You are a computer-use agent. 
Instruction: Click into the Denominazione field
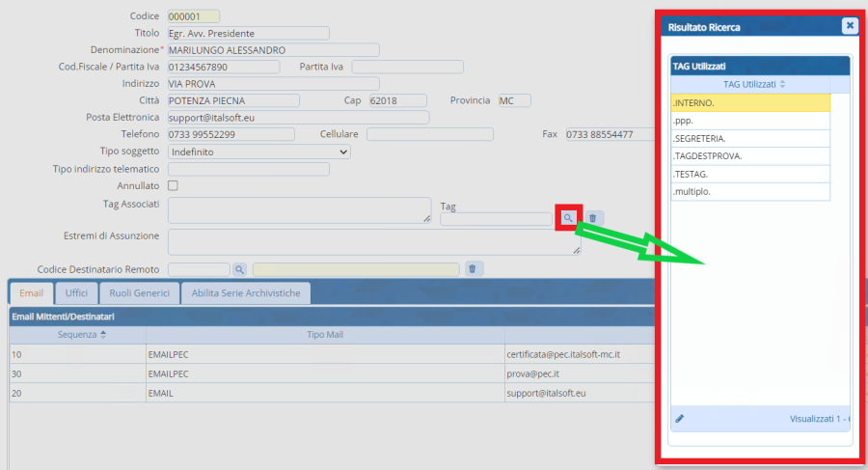click(272, 50)
